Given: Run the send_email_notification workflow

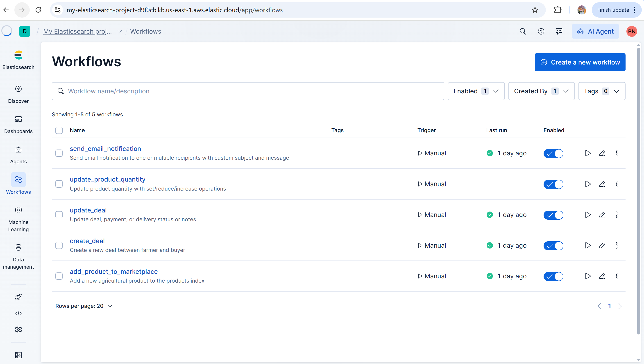Looking at the screenshot, I should (x=588, y=153).
